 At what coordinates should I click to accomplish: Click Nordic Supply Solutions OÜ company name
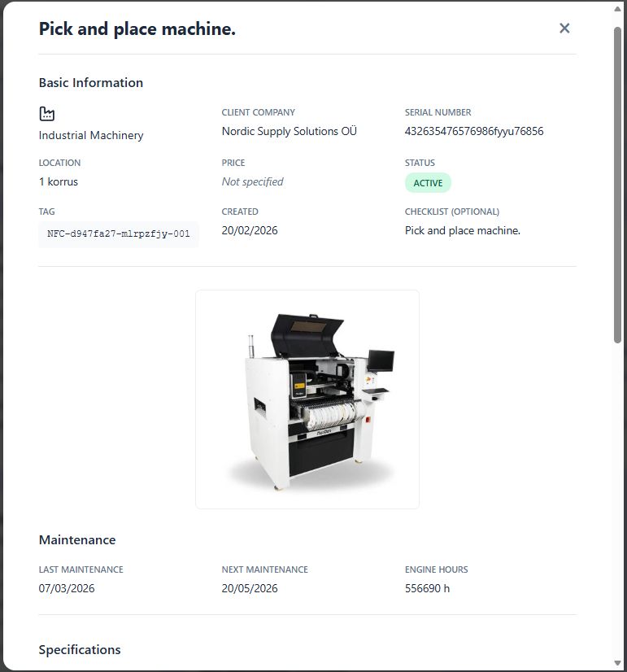point(289,131)
